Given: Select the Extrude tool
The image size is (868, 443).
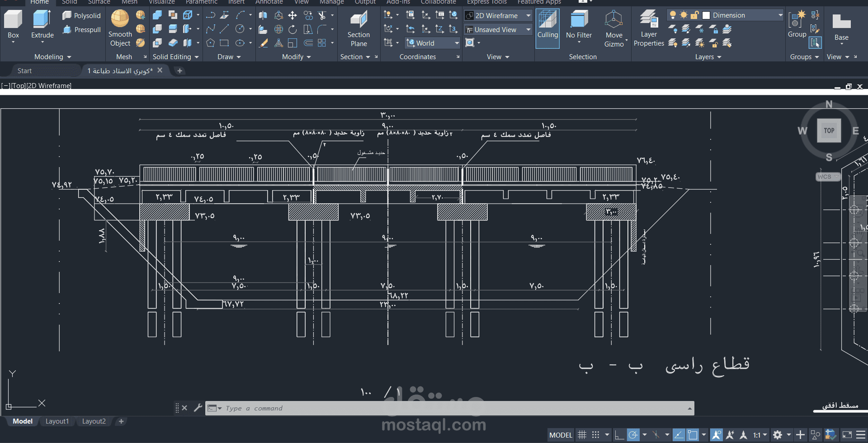Looking at the screenshot, I should [x=42, y=26].
